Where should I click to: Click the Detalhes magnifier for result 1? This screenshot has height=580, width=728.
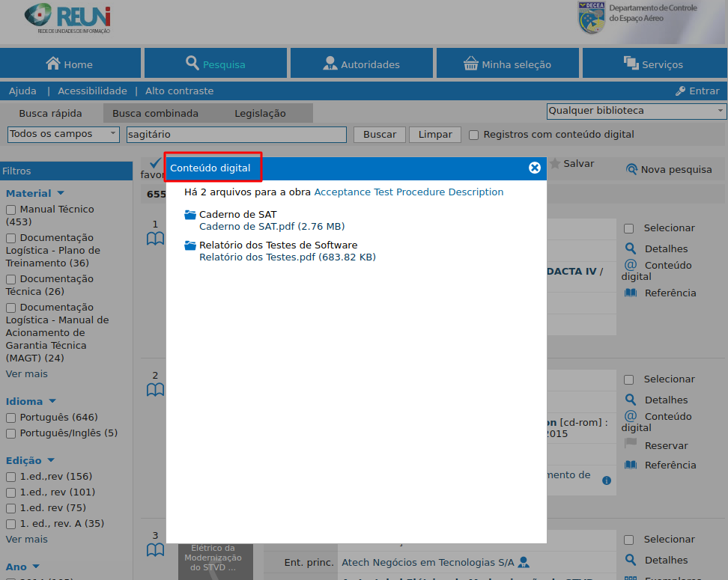630,248
